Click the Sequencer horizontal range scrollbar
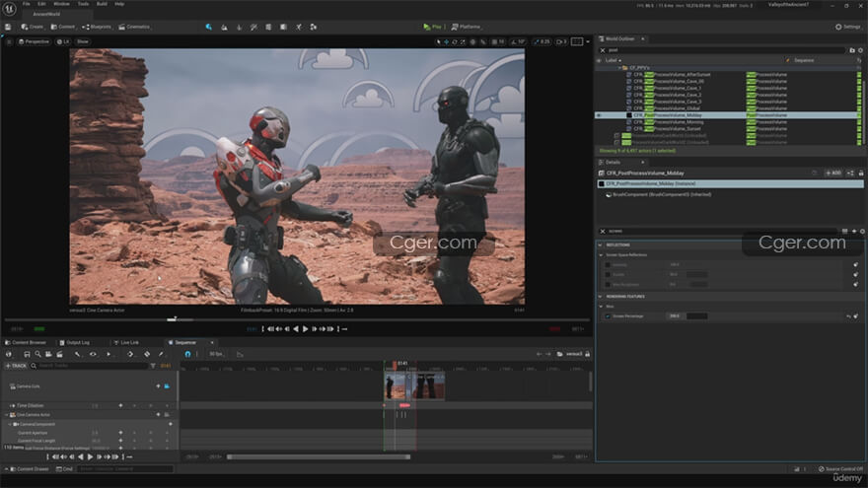 (x=319, y=457)
